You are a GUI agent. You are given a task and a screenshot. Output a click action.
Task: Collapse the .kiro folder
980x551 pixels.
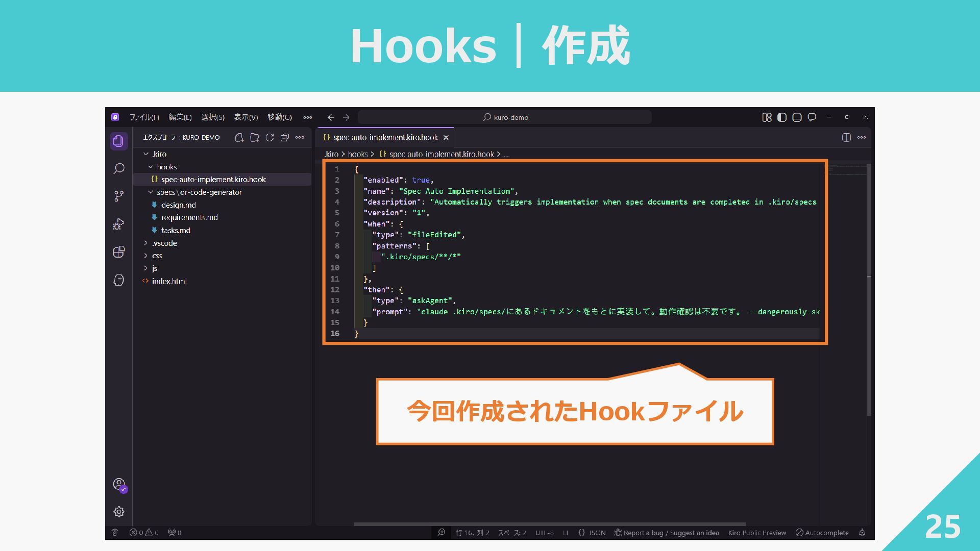coord(146,154)
